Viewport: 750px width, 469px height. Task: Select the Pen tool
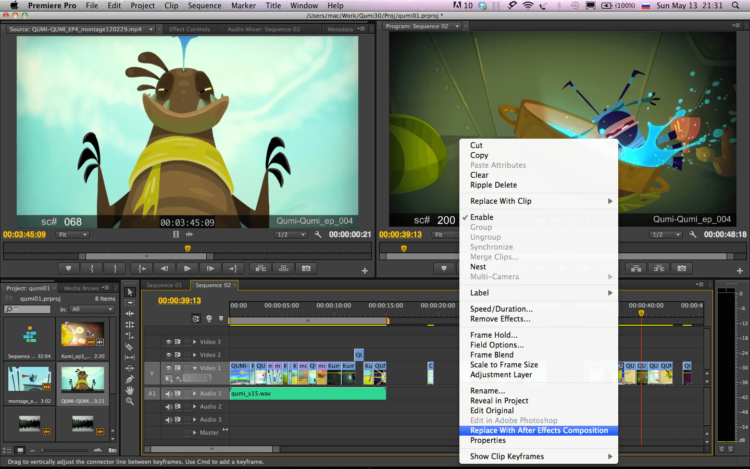coord(130,379)
